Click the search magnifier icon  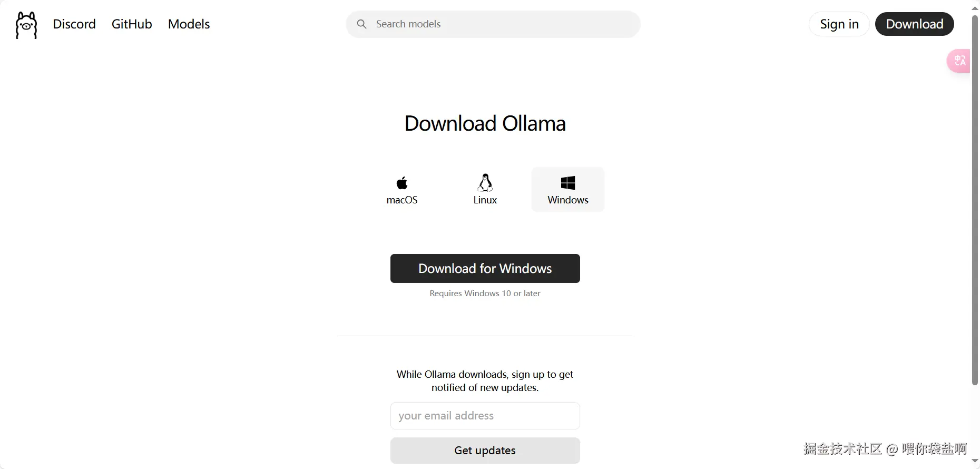tap(361, 24)
